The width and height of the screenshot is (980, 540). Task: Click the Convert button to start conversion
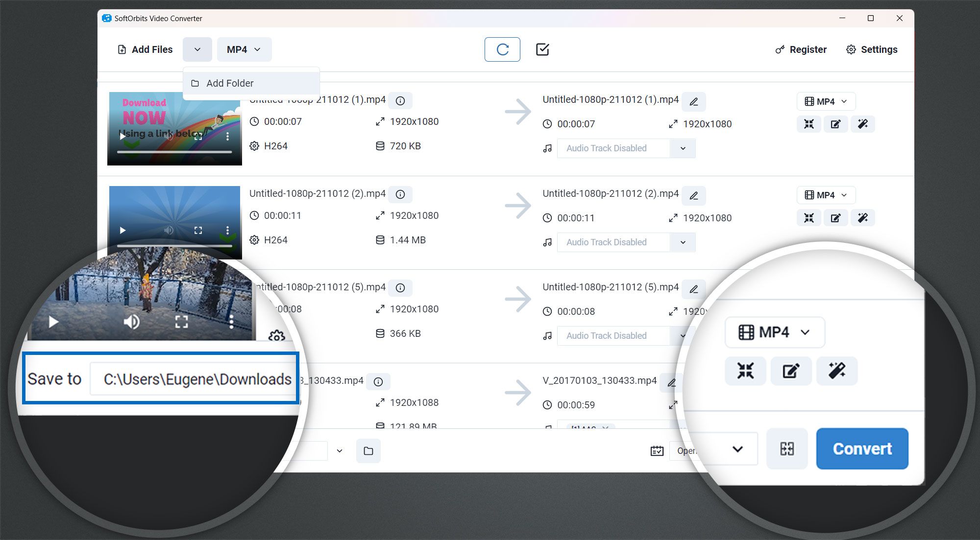tap(861, 447)
